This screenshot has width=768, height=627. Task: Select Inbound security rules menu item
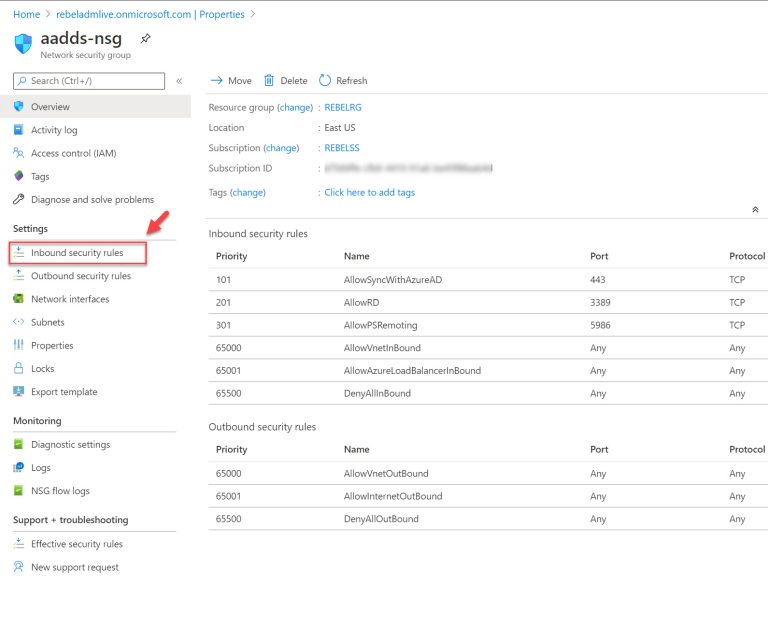tap(78, 253)
